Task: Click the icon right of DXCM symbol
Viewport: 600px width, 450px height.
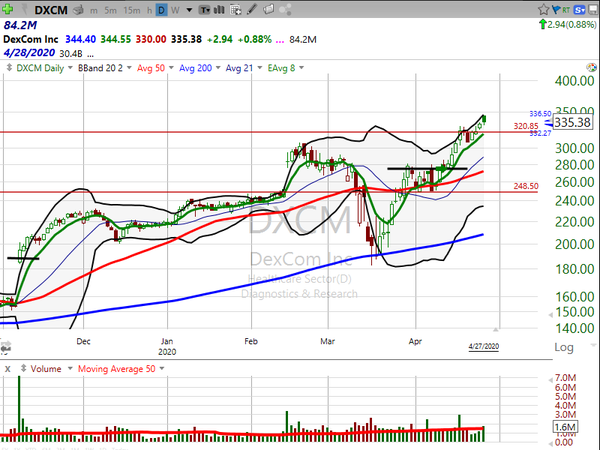Action: [78, 10]
